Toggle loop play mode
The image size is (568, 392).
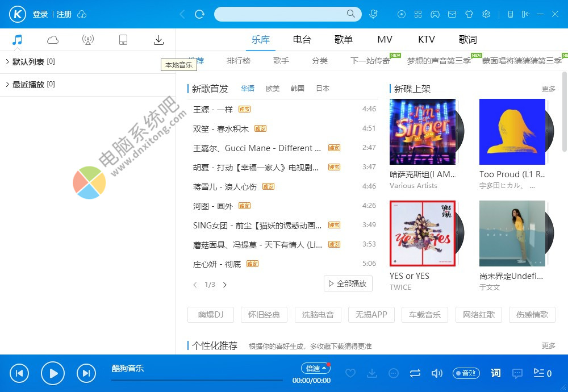point(415,373)
